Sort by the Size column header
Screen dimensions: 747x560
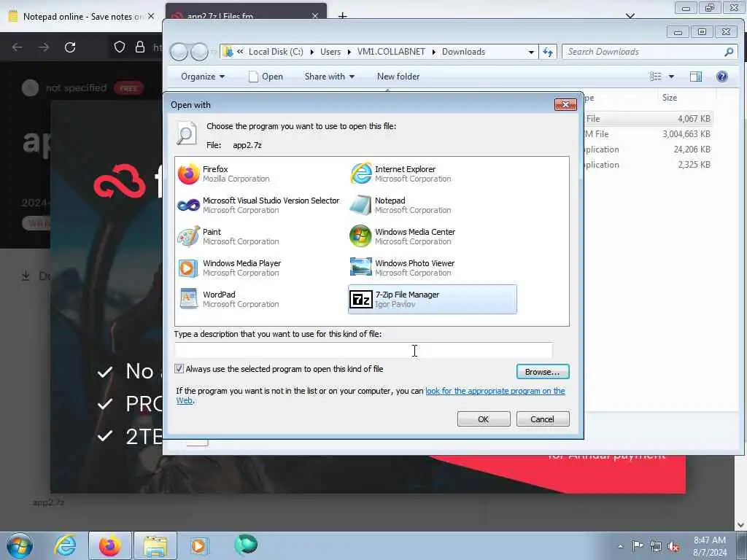click(x=670, y=98)
